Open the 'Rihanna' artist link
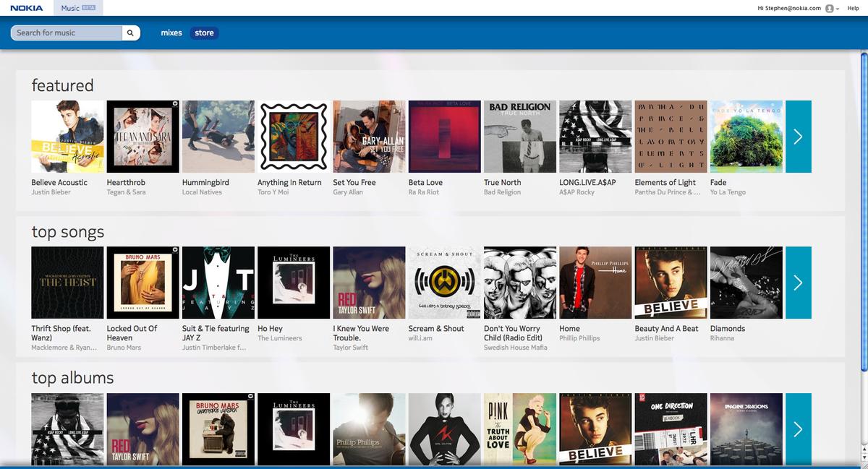 723,338
